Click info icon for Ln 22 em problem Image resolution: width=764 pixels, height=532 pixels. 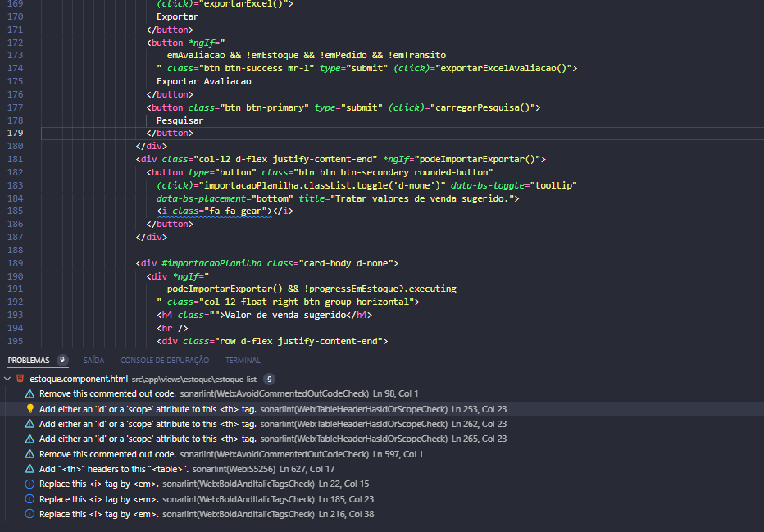(30, 484)
